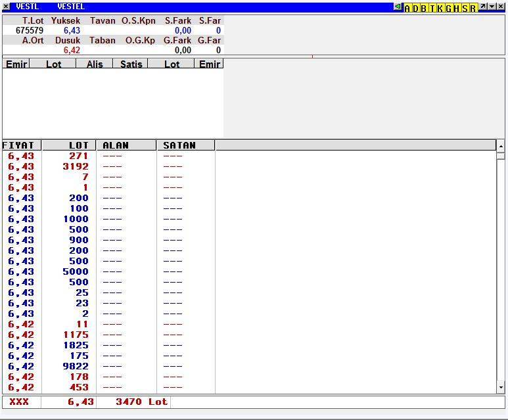
Task: Select the trade row with 9822 lots
Action: [79, 366]
